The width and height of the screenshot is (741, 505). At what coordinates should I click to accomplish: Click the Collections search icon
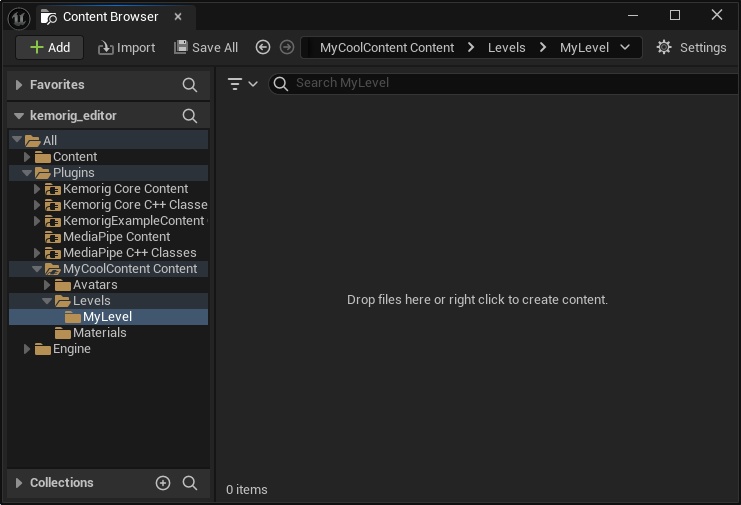click(x=190, y=483)
